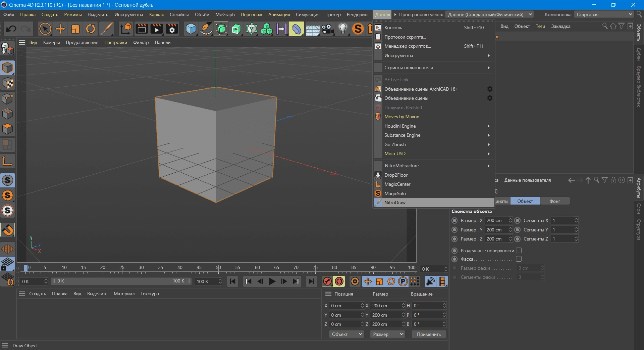Toggle Segments X animation dot
The image size is (644, 350).
(x=518, y=220)
